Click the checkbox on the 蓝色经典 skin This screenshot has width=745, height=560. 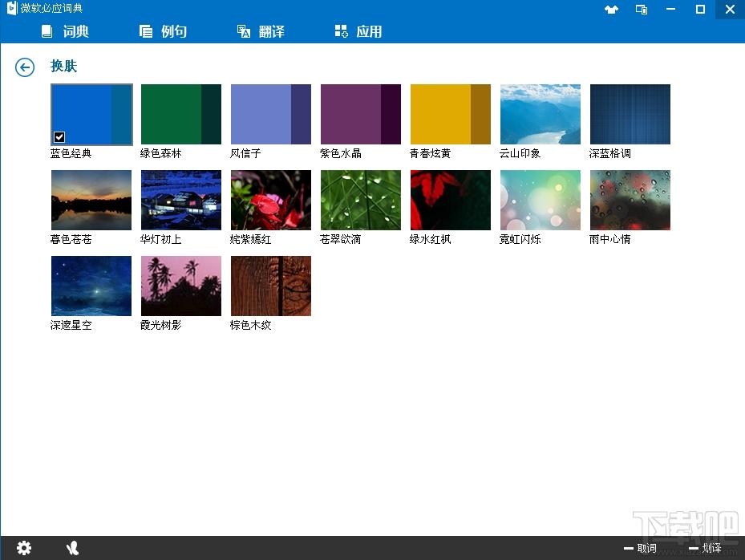click(x=59, y=136)
